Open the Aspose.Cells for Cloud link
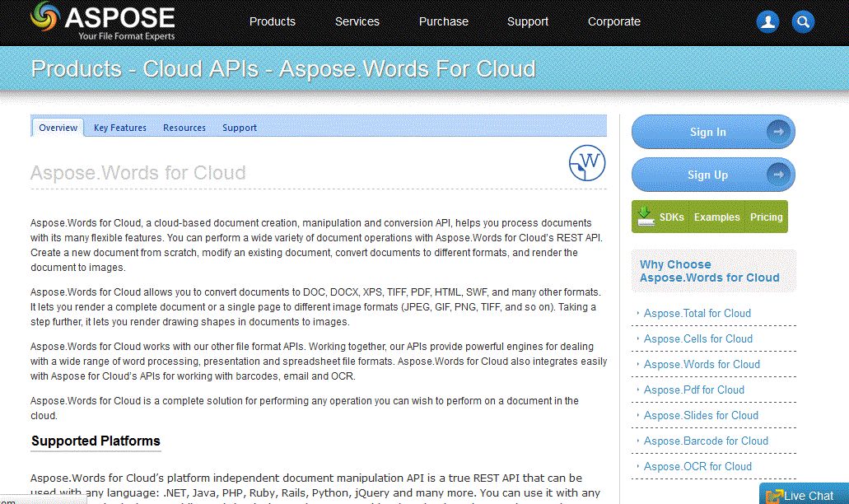Image resolution: width=849 pixels, height=504 pixels. tap(697, 338)
